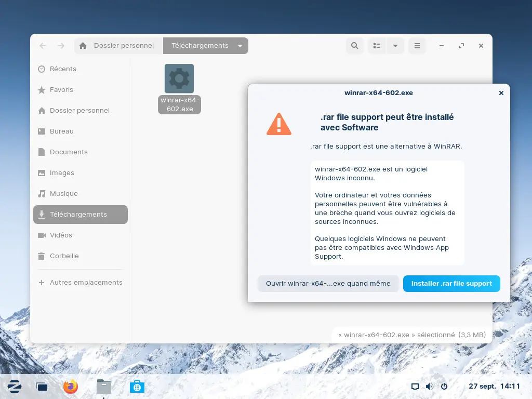Open the hamburger menu in the file manager
This screenshot has height=399, width=532.
pos(417,46)
